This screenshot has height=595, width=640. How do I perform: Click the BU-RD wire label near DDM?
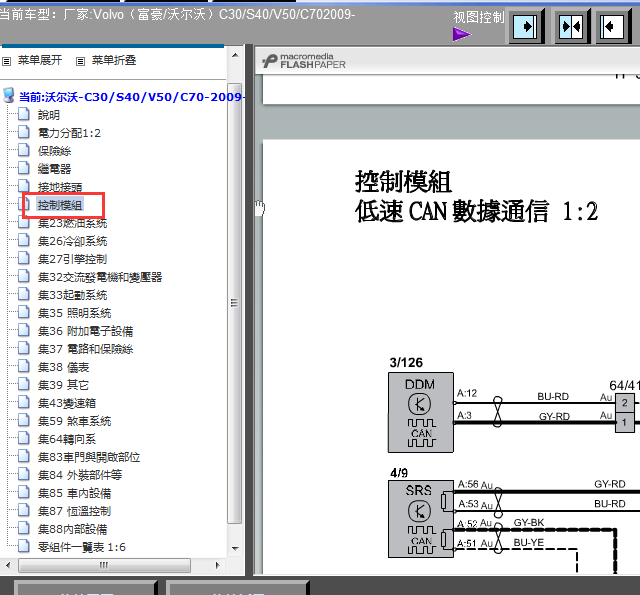click(x=553, y=396)
